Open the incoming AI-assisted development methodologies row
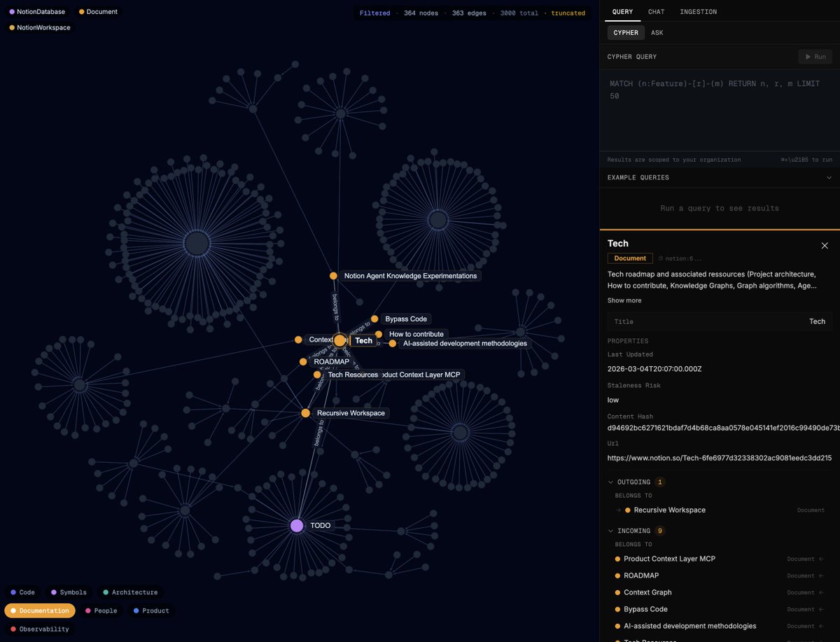 tap(720, 626)
